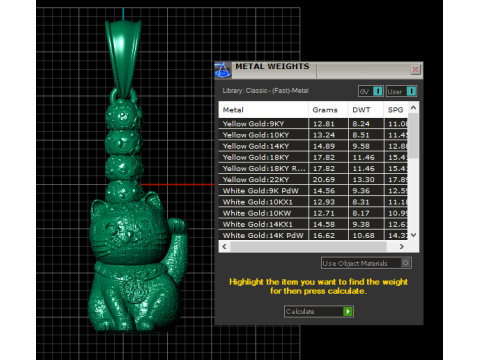The height and width of the screenshot is (360, 480).
Task: Select the Yellow Gold:22KY row
Action: (313, 179)
